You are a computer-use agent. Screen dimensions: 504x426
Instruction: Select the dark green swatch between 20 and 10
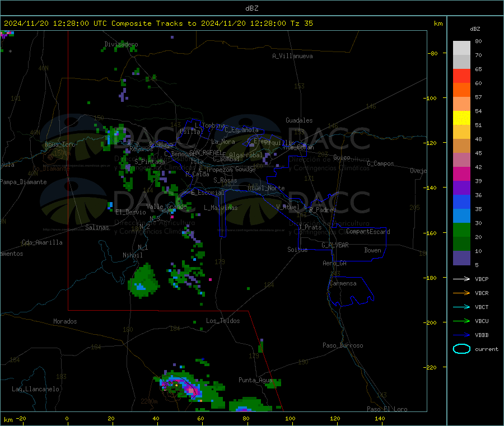coord(461,244)
